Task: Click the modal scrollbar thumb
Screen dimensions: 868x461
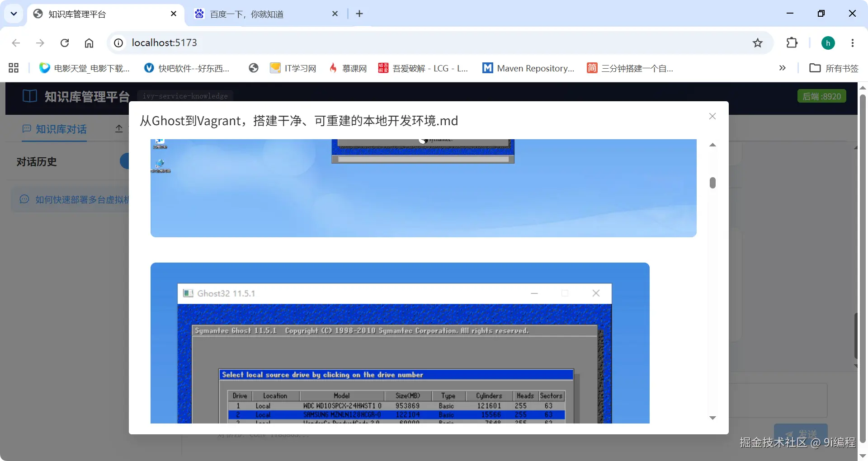Action: click(713, 183)
